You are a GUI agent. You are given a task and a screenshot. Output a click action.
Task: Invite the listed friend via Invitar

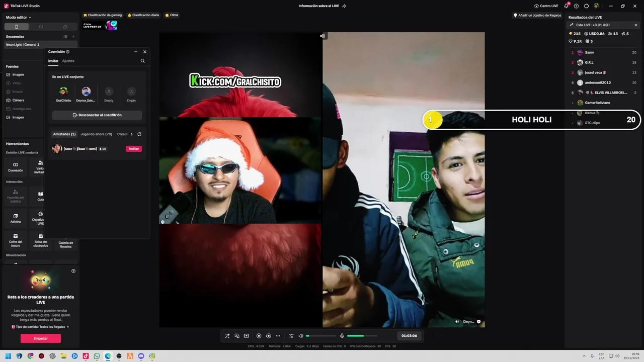point(134,149)
